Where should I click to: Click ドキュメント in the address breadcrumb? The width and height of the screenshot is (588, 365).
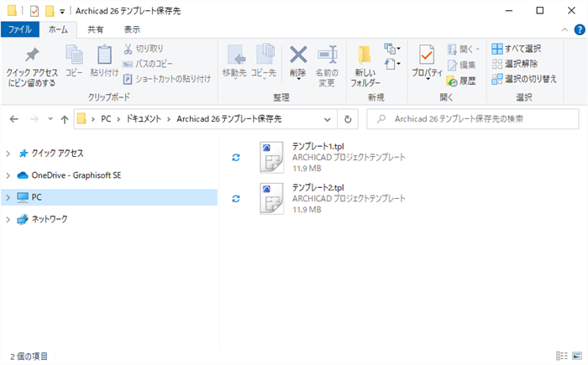coord(144,119)
